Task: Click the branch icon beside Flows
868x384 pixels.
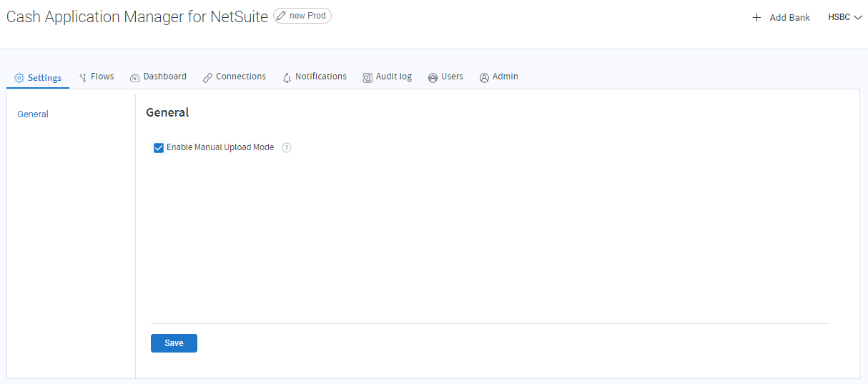Action: pyautogui.click(x=83, y=77)
